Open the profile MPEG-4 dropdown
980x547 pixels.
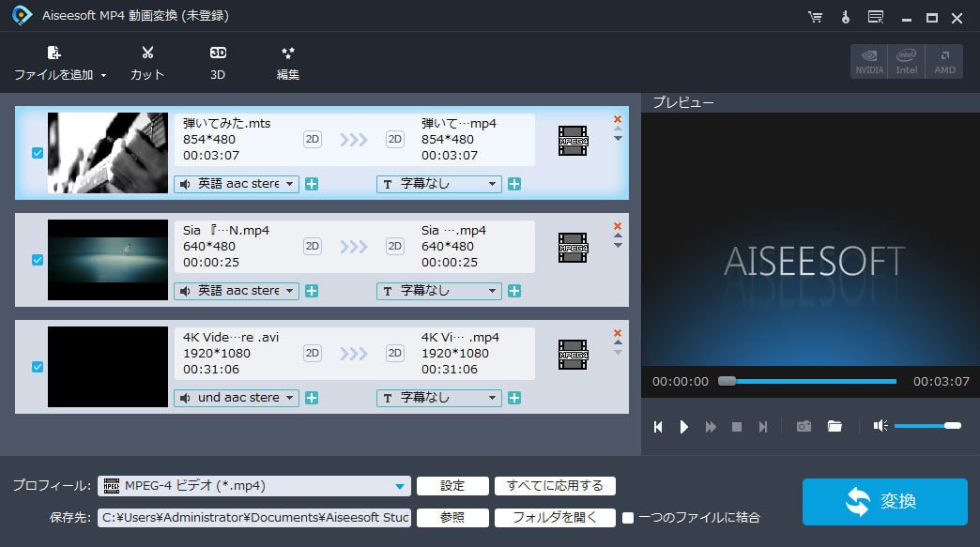click(x=254, y=486)
